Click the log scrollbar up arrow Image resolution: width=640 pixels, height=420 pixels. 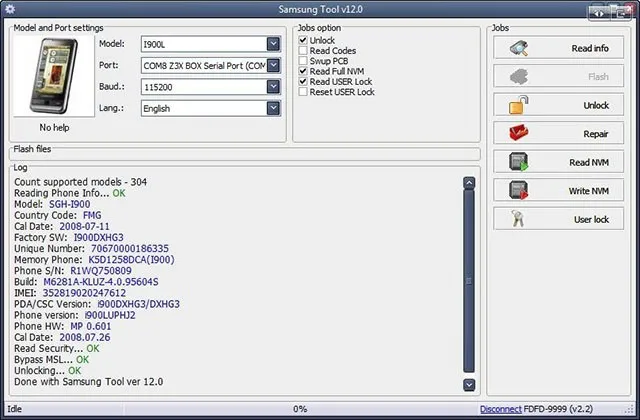[x=469, y=183]
